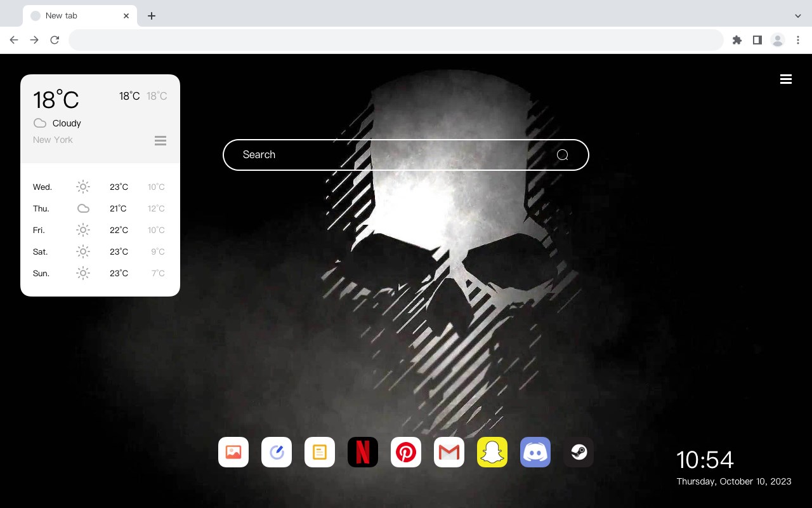Screen dimensions: 812x508
Task: Click the current temperature 18°C reading
Action: (x=56, y=100)
